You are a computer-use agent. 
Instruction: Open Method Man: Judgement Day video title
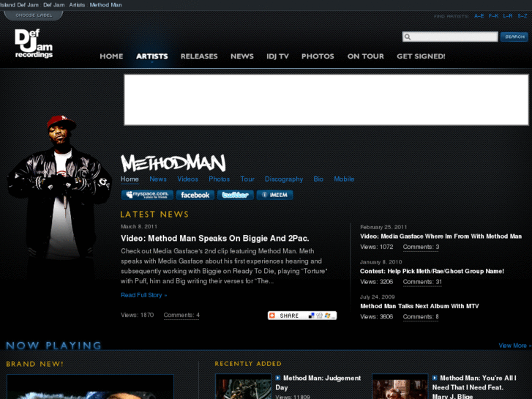318,383
